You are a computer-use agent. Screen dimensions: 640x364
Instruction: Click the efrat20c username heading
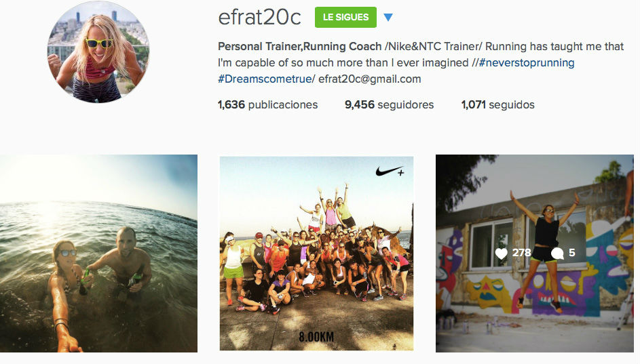point(259,17)
